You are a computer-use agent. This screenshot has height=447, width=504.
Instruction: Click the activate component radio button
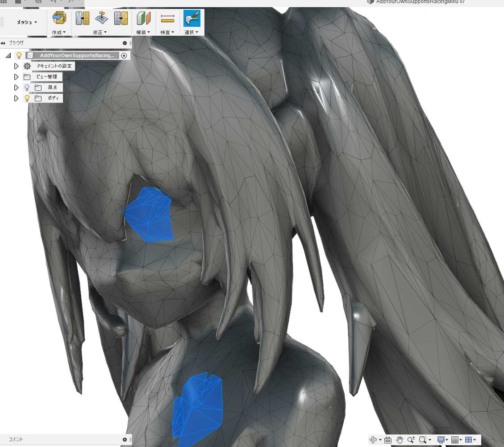(x=124, y=56)
